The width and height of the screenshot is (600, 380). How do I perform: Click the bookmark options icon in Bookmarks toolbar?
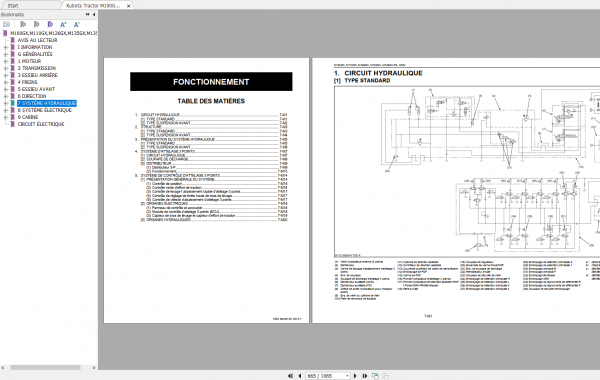tap(6, 24)
